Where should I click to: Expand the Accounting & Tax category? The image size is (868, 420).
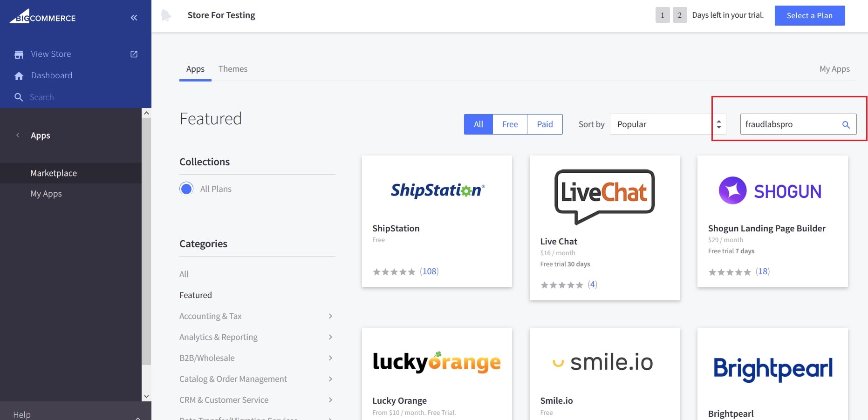click(x=330, y=316)
